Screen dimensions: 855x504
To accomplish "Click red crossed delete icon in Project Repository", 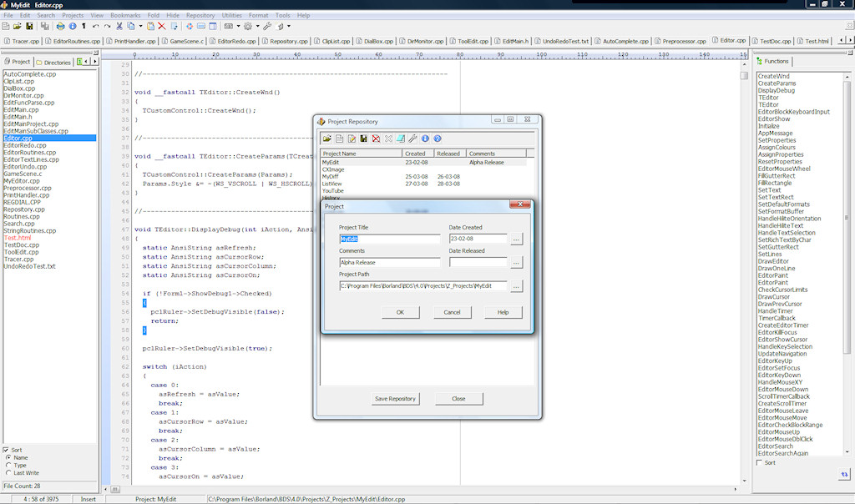I will coord(377,139).
